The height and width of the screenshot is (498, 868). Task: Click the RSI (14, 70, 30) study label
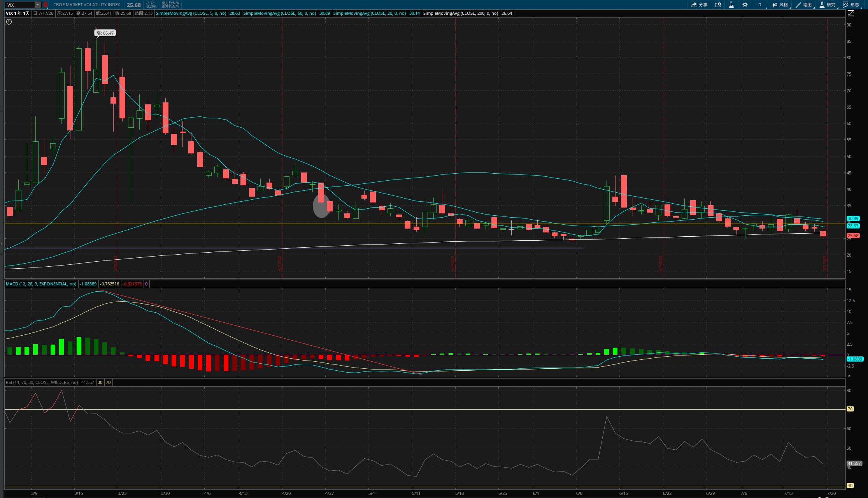(42, 382)
